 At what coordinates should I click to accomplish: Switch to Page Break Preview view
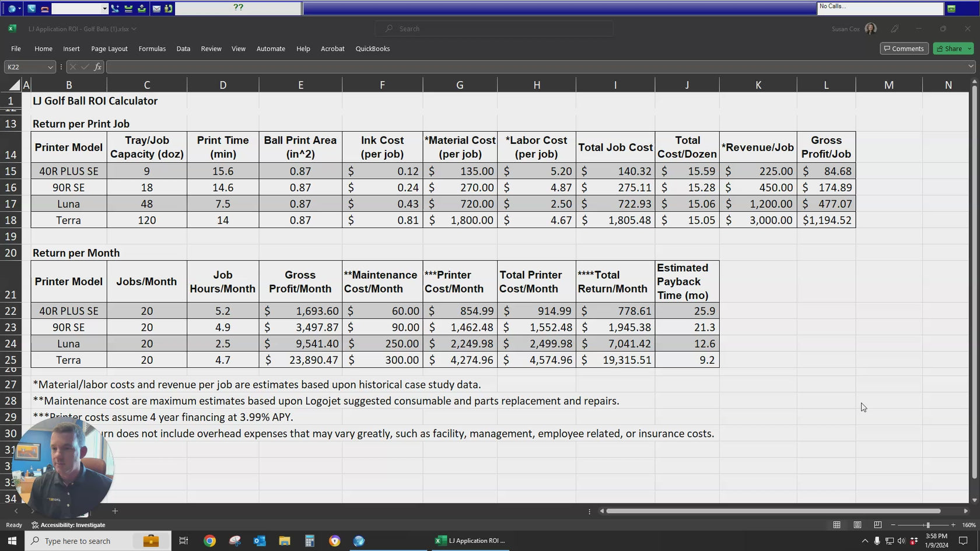877,525
